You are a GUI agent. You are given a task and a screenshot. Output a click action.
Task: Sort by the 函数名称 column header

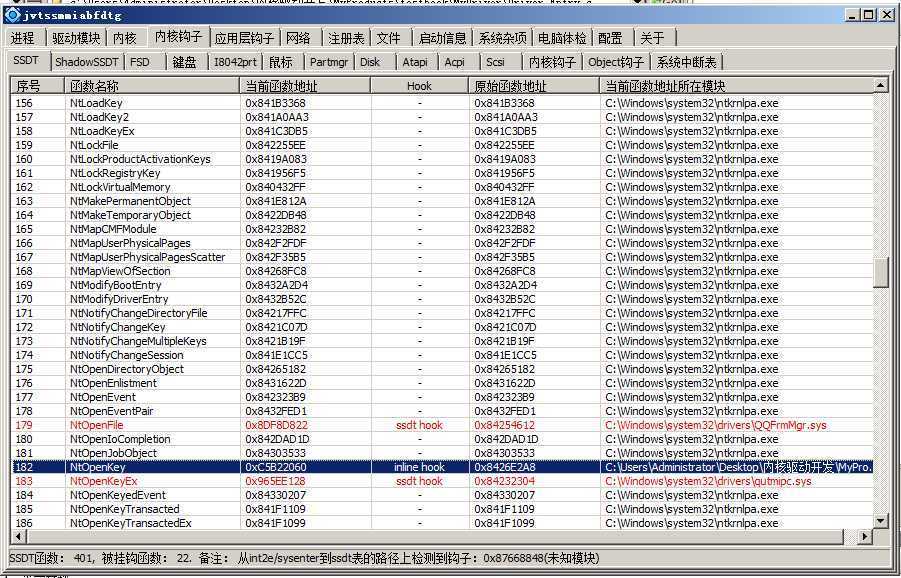coord(152,86)
